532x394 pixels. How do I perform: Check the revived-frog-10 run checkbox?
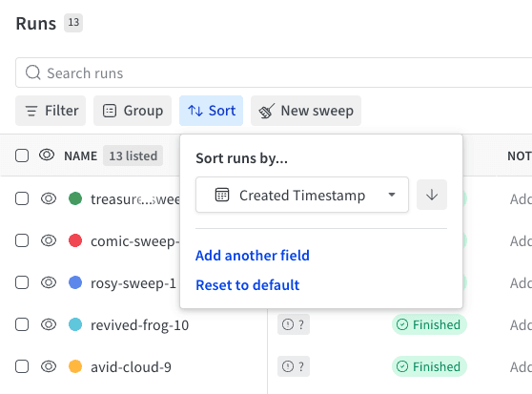[22, 324]
